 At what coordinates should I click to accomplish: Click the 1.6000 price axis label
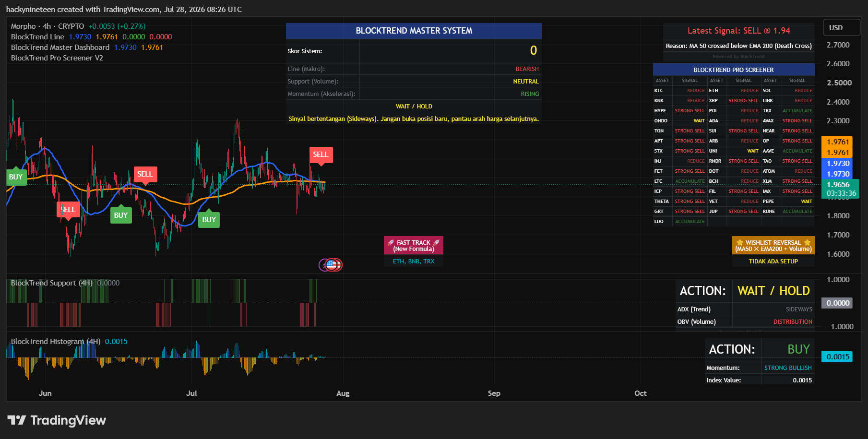838,254
